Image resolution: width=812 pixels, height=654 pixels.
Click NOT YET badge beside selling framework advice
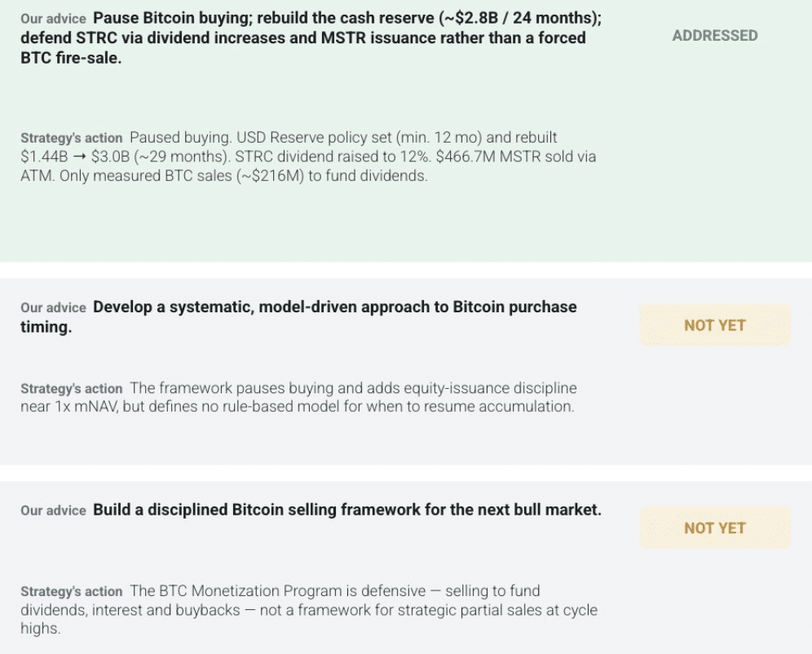[x=715, y=528]
